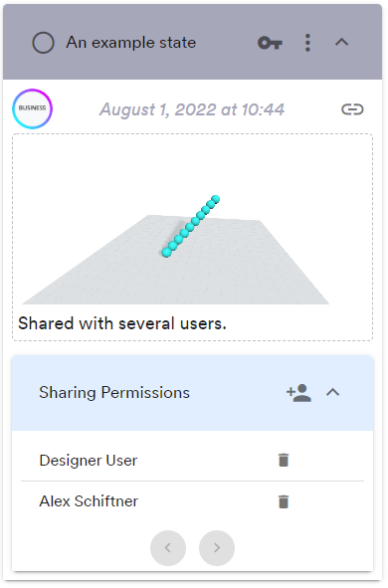Click the Sharing Permissions header title

pyautogui.click(x=114, y=393)
